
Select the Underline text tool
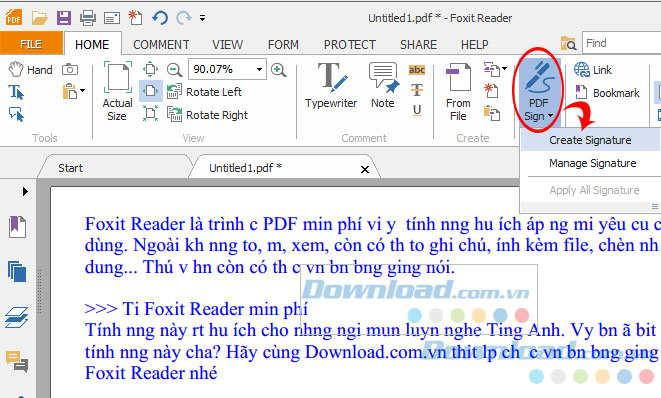(x=416, y=110)
